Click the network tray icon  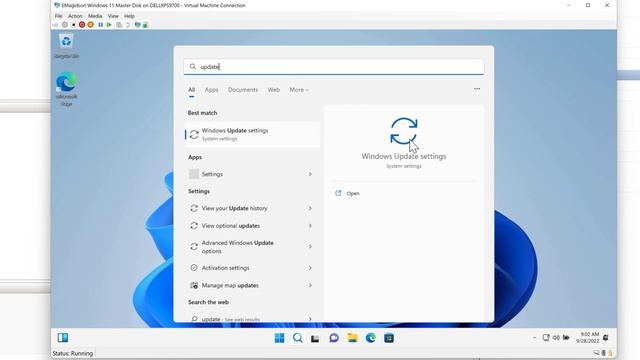coord(546,338)
